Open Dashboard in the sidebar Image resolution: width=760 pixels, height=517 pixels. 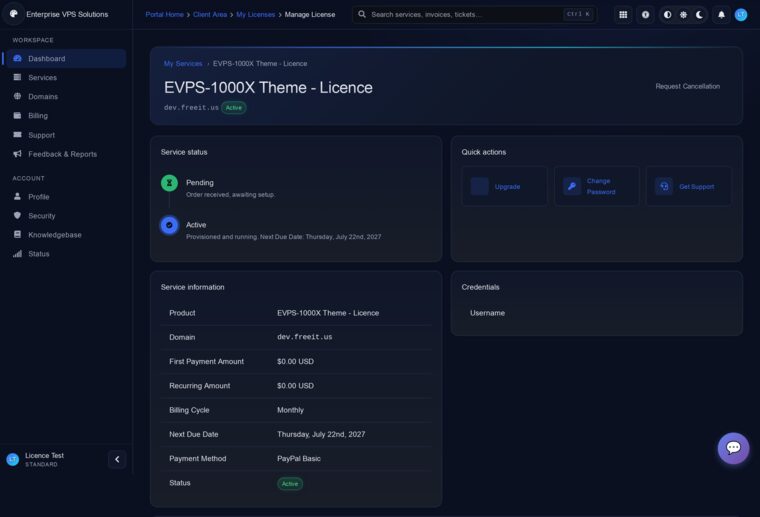pyautogui.click(x=66, y=59)
